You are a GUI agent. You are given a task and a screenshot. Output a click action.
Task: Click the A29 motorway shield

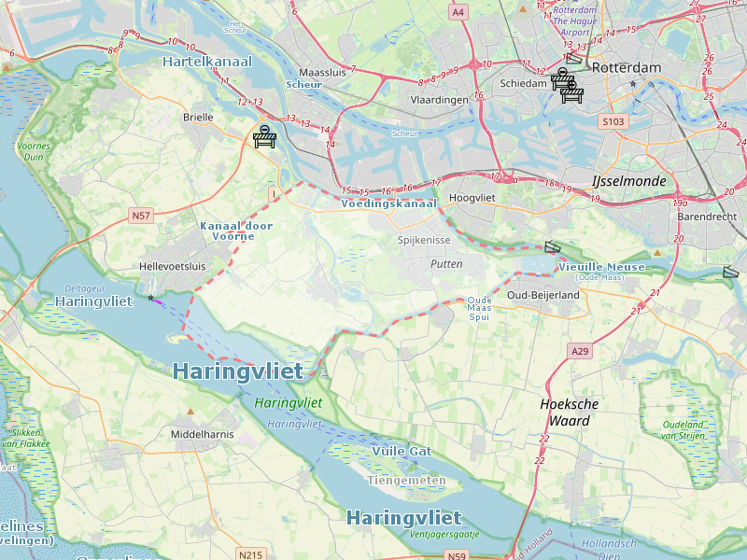(580, 352)
